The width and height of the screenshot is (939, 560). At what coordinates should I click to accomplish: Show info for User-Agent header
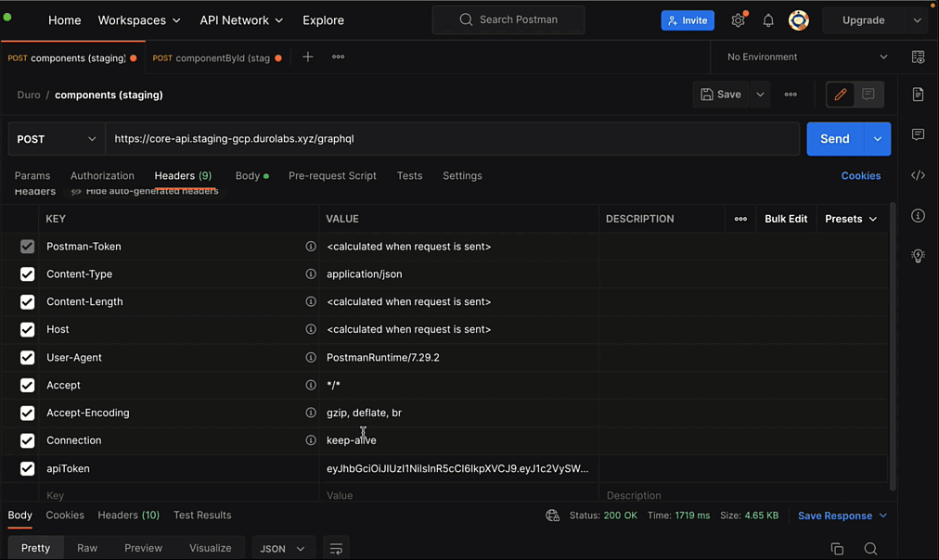(x=311, y=357)
